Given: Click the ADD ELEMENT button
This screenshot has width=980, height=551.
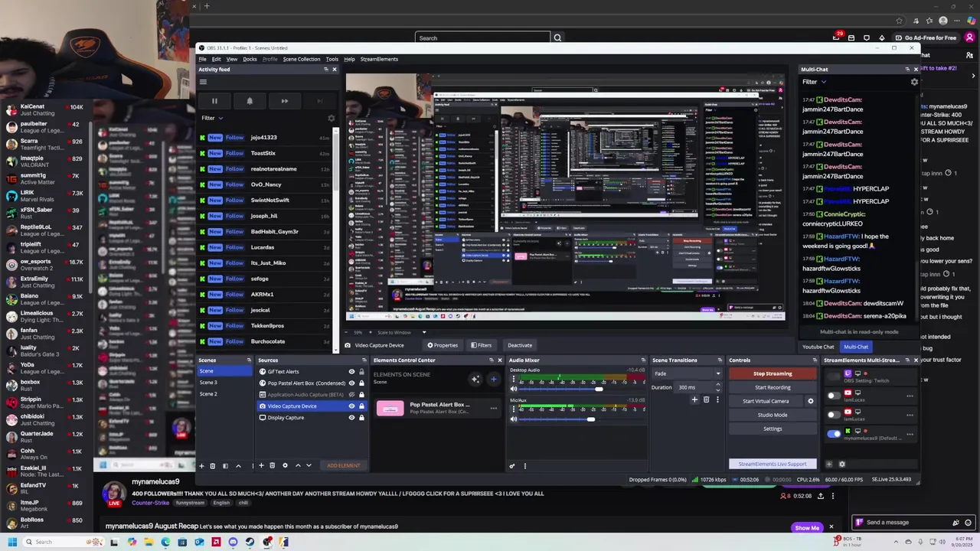Looking at the screenshot, I should point(343,465).
